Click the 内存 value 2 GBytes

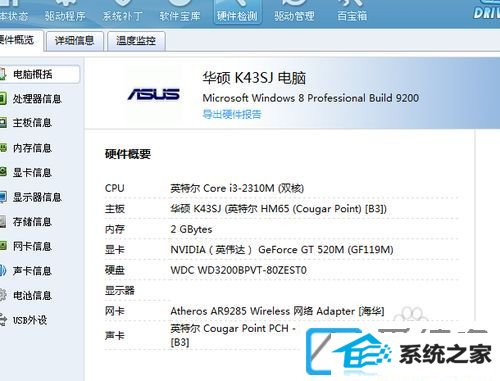pyautogui.click(x=191, y=229)
